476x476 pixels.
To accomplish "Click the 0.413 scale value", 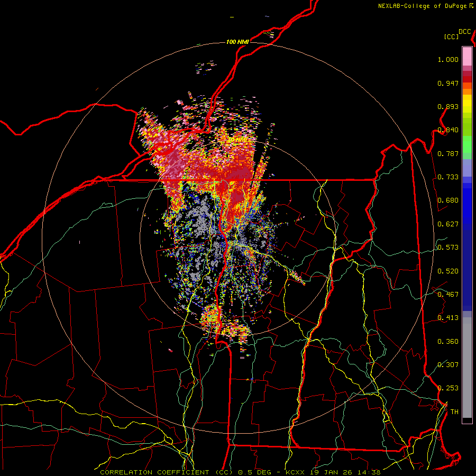I will [x=448, y=318].
